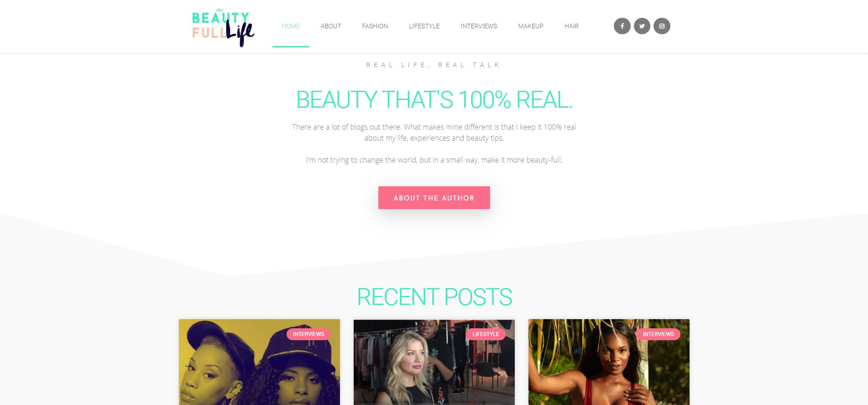
Task: Open the woman in red post thumbnail
Action: point(609,362)
